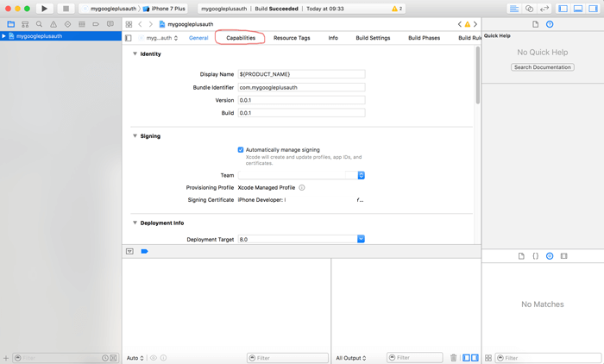Screen dimensions: 604x364
Task: View the 2 warnings in activity bar
Action: 397,9
